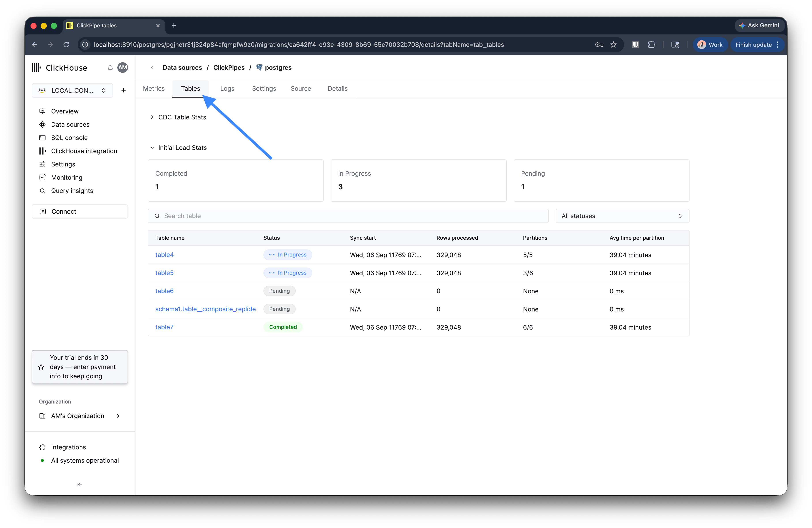Open table7 link

(x=164, y=327)
